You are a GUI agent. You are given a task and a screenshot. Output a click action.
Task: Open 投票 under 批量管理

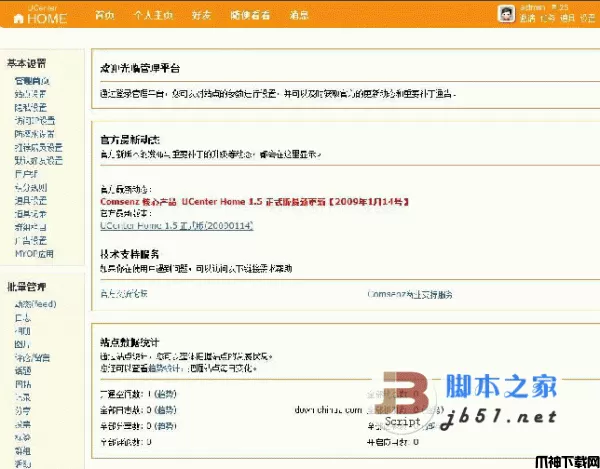[x=23, y=424]
